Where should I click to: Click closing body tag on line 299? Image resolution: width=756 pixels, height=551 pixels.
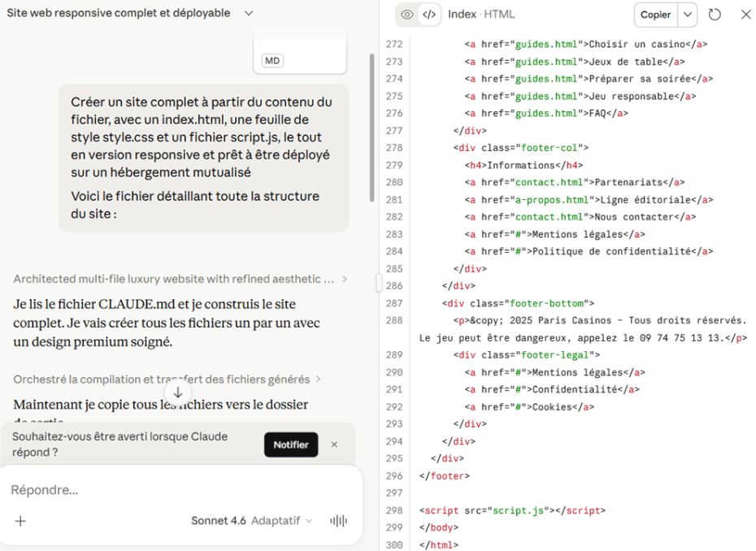point(439,527)
